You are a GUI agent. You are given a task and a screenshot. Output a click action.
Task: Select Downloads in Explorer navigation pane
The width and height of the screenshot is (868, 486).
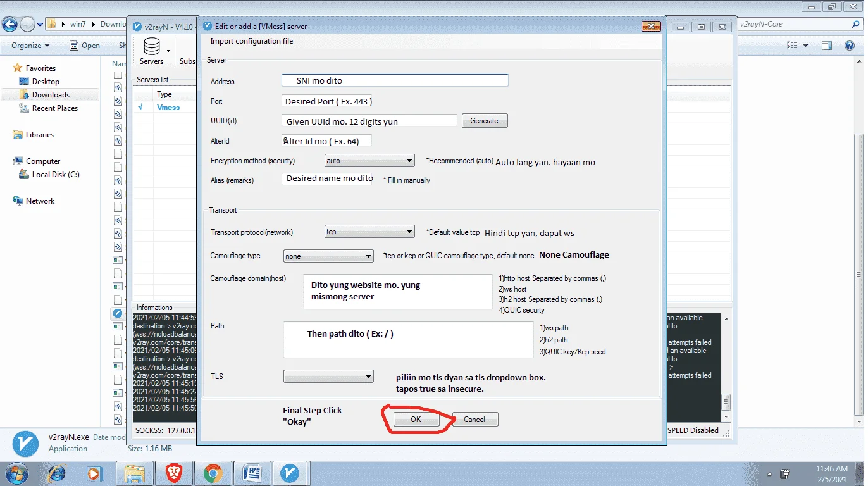51,95
